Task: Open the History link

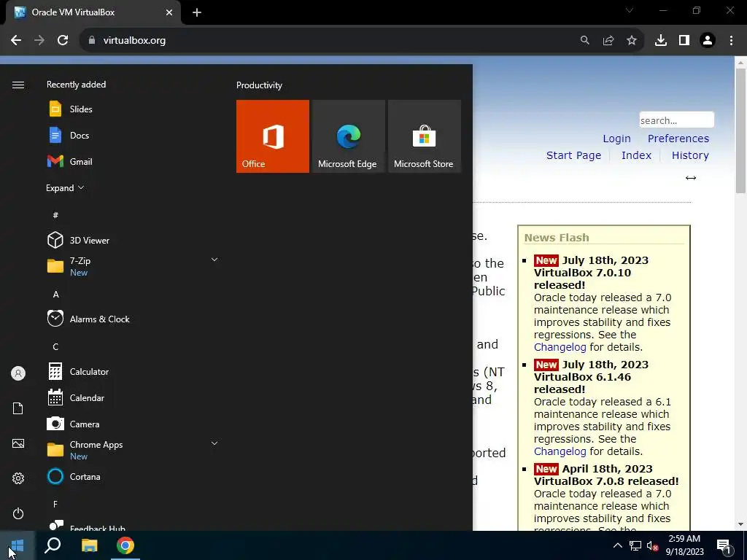Action: pyautogui.click(x=690, y=155)
